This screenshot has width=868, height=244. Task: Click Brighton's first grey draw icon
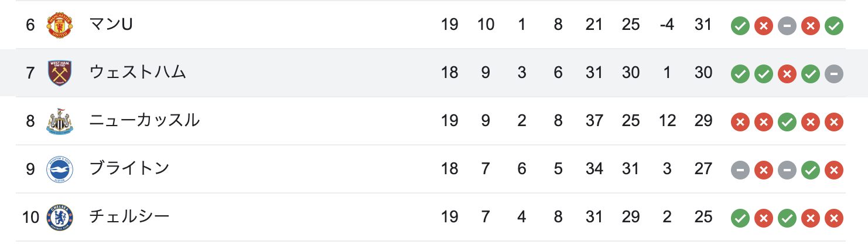pyautogui.click(x=740, y=170)
